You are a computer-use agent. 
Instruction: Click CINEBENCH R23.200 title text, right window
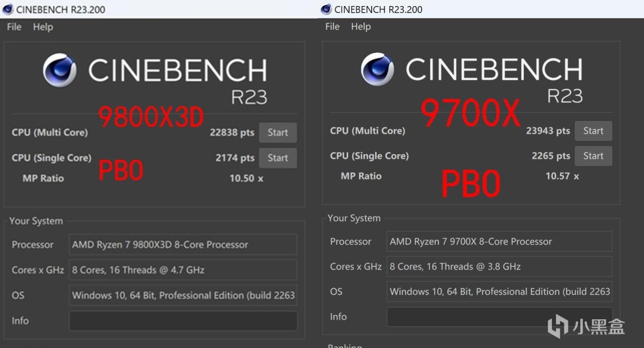coord(378,10)
